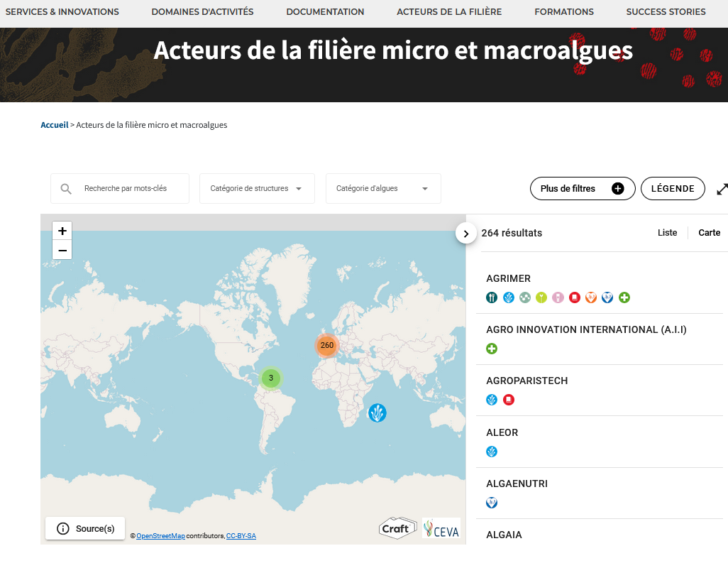Screen dimensions: 728x568
Task: Open the AGRO INNOVATION INTERNATIONAL (A.I.I) entry
Action: [586, 329]
